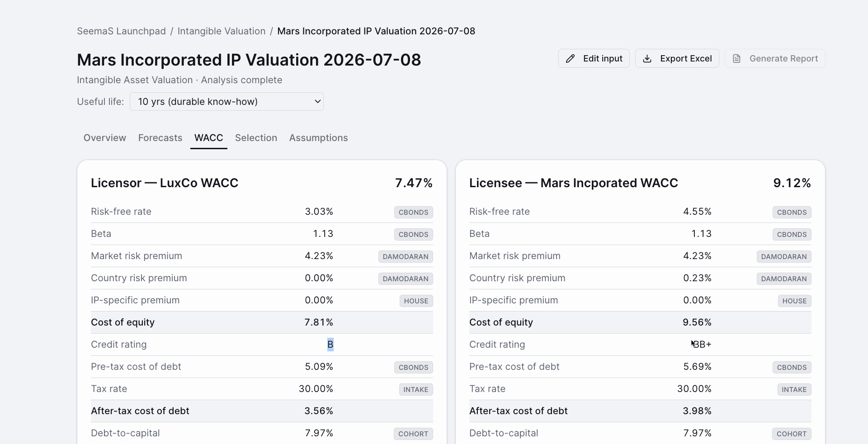Click the Licensee risk-free rate 4.55%
868x444 pixels.
697,212
